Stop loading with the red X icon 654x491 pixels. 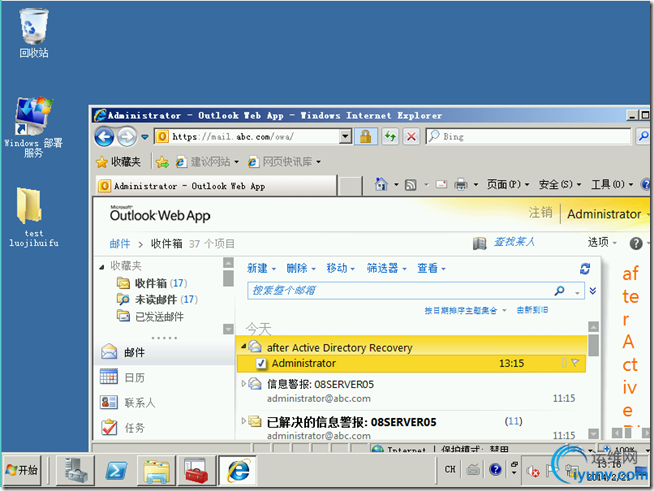[411, 136]
